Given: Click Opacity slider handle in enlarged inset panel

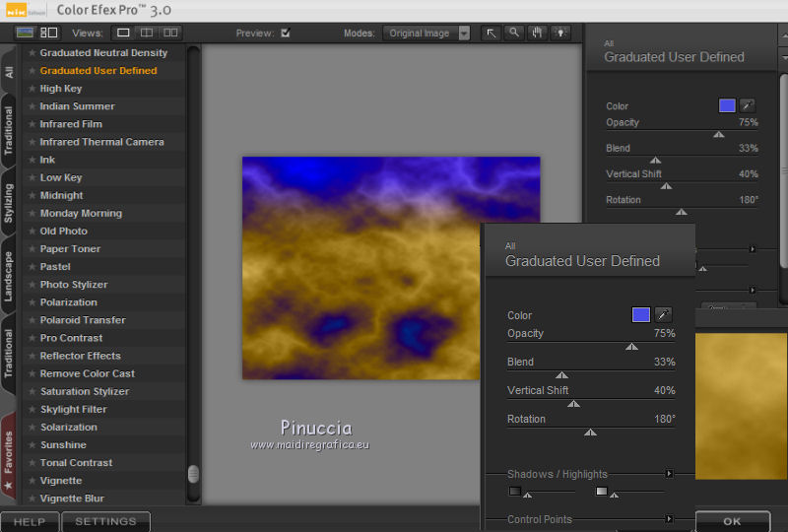Looking at the screenshot, I should [631, 347].
